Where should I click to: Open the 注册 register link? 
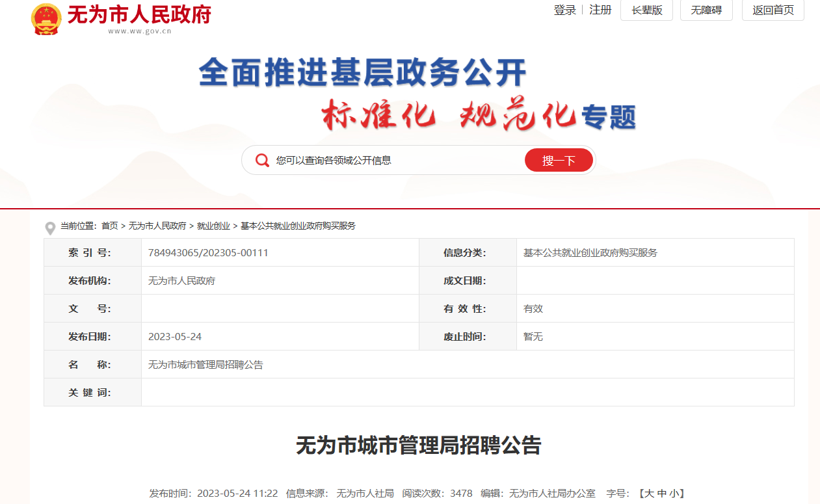coord(601,10)
